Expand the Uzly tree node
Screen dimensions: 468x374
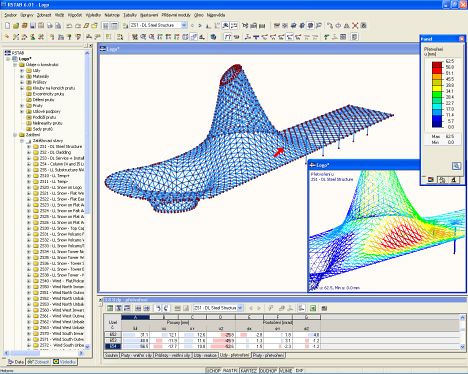(22, 71)
